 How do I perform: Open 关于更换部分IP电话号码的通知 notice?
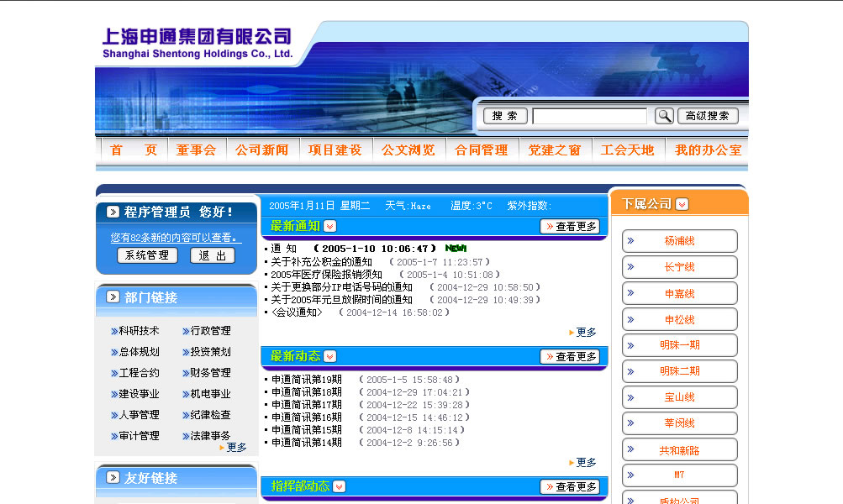pyautogui.click(x=341, y=287)
